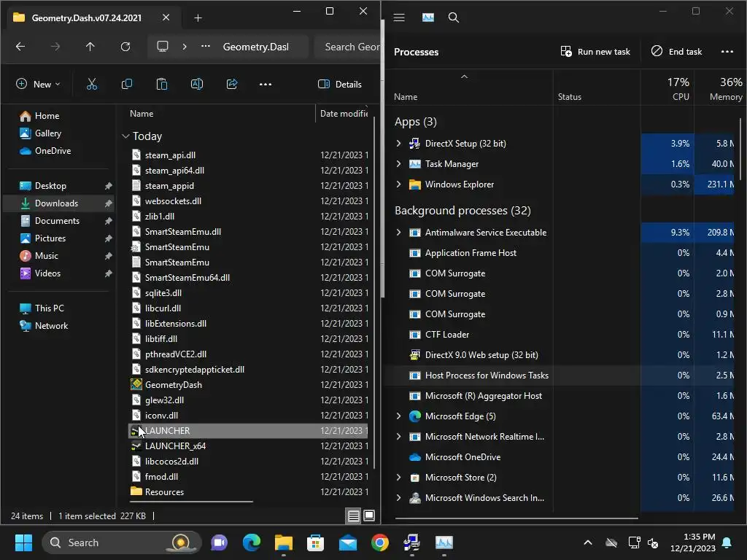Screen dimensions: 747x560
Task: Switch Explorer to details list view icon
Action: pos(354,516)
